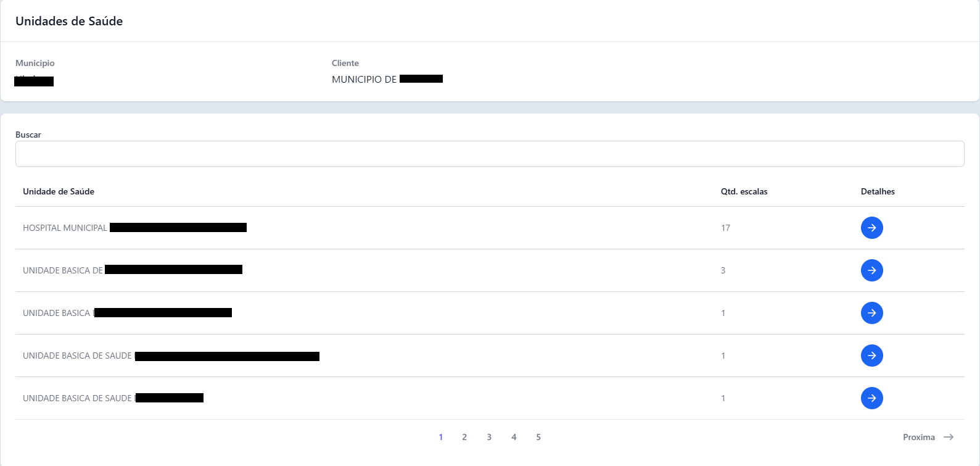Go to page 3 of the list
This screenshot has height=466, width=980.
point(489,437)
